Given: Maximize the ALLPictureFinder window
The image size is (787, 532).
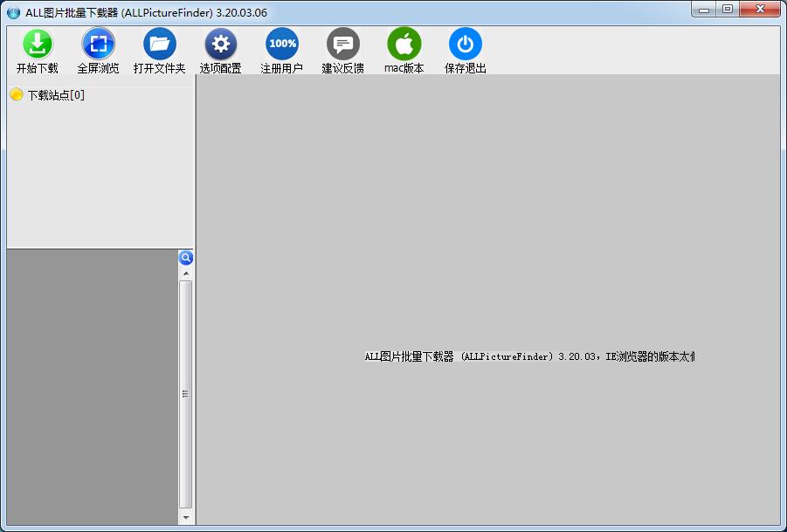Looking at the screenshot, I should coord(728,9).
